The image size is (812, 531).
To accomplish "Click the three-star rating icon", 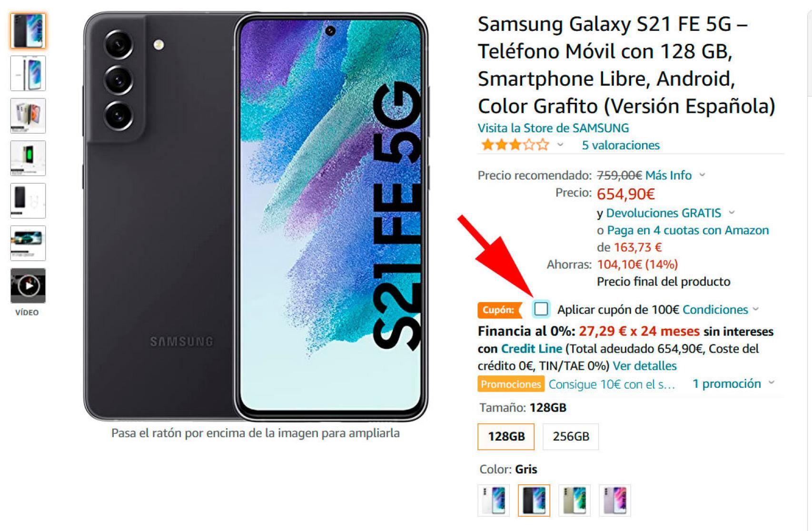I will coord(515,145).
